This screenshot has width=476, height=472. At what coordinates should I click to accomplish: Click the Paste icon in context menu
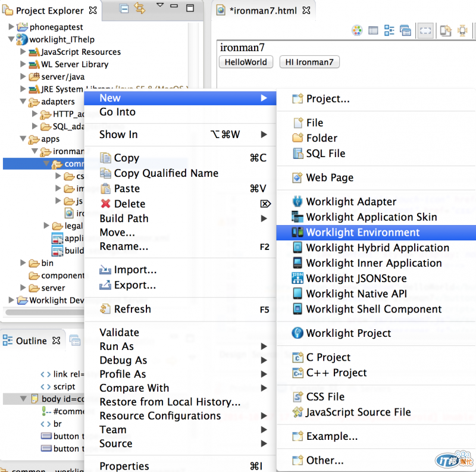click(x=105, y=189)
